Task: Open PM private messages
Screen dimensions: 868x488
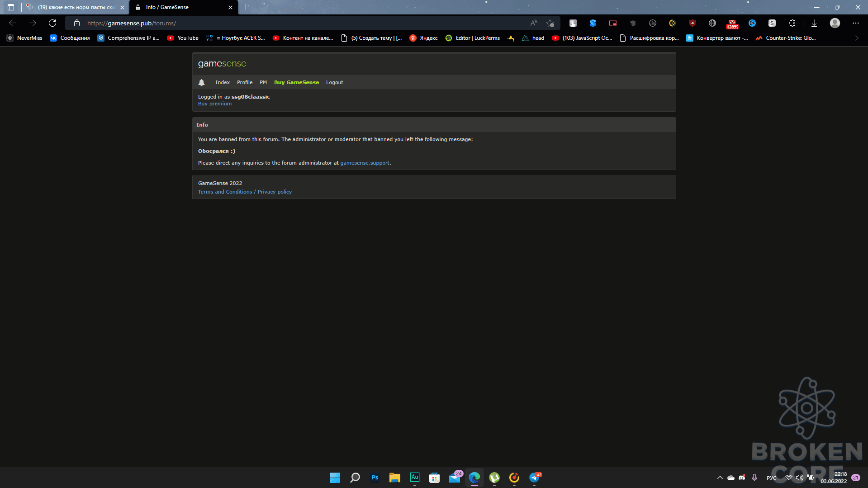Action: (x=263, y=82)
